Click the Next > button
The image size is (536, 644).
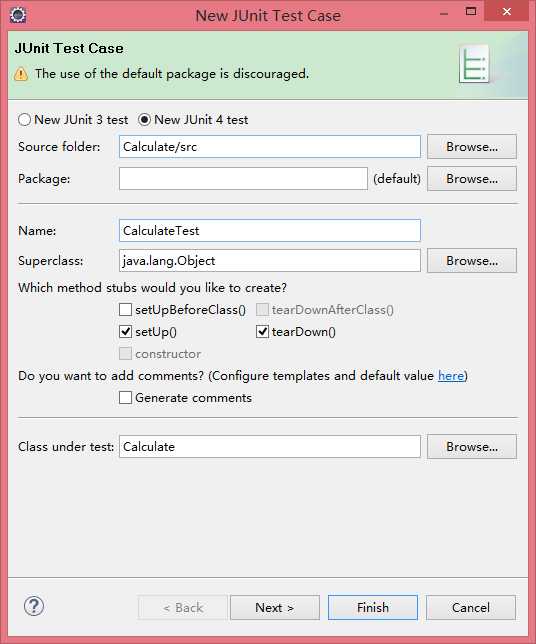point(275,607)
